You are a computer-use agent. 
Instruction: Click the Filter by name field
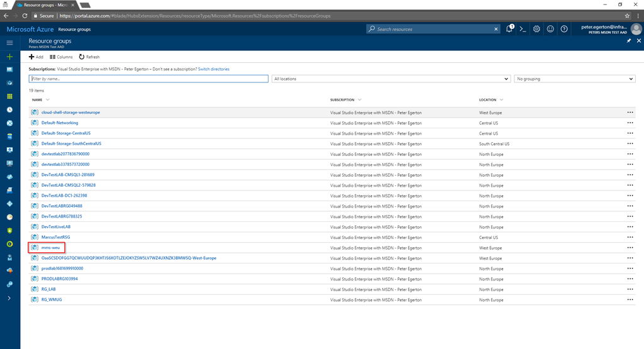click(148, 79)
